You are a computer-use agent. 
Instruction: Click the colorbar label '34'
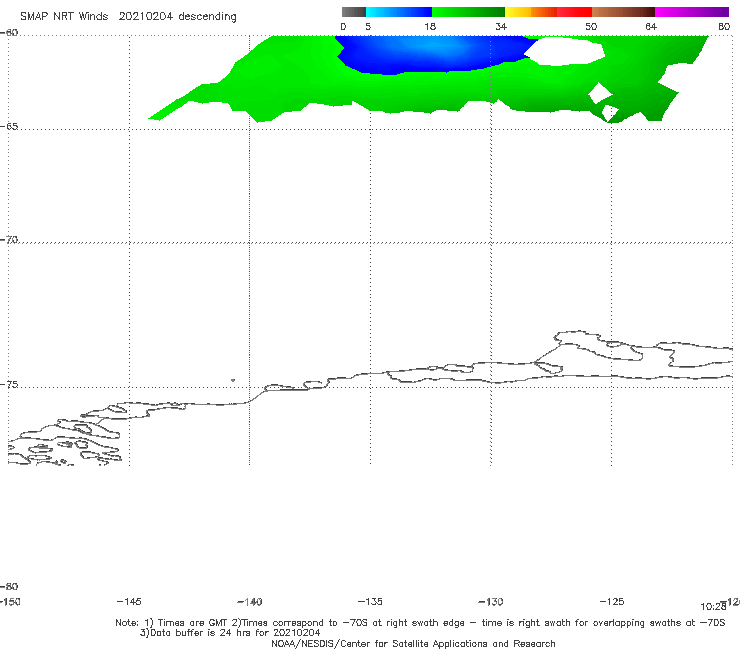501,27
